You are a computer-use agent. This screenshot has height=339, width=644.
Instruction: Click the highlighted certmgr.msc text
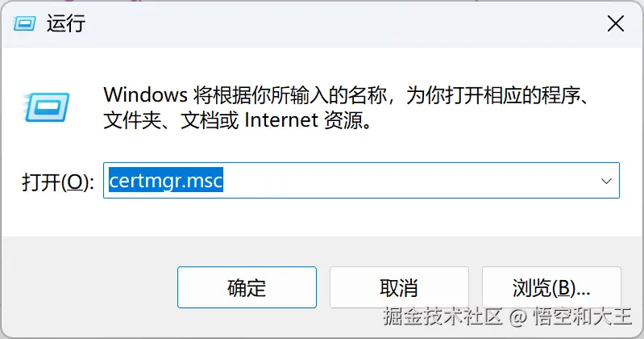pos(166,180)
